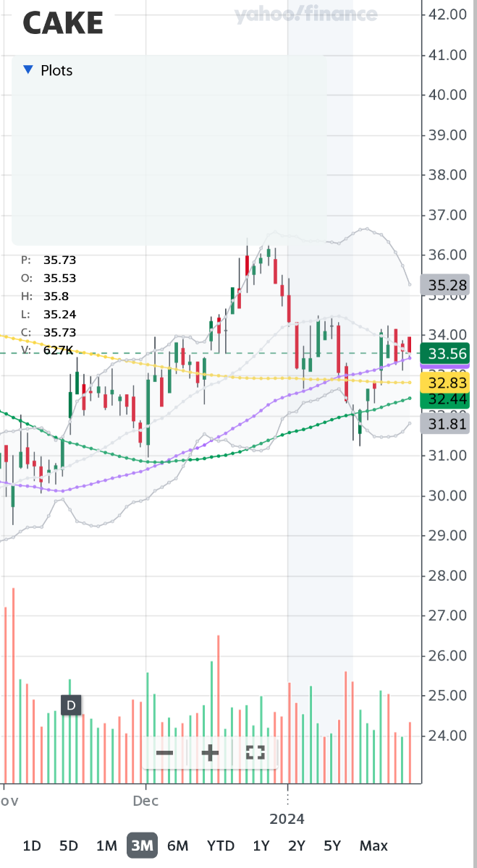Show Max historical range

[373, 846]
